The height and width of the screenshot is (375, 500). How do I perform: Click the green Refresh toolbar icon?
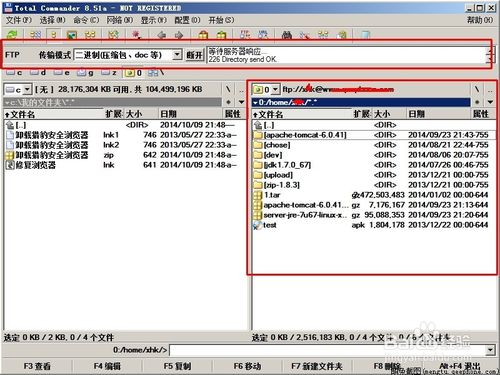pyautogui.click(x=12, y=34)
